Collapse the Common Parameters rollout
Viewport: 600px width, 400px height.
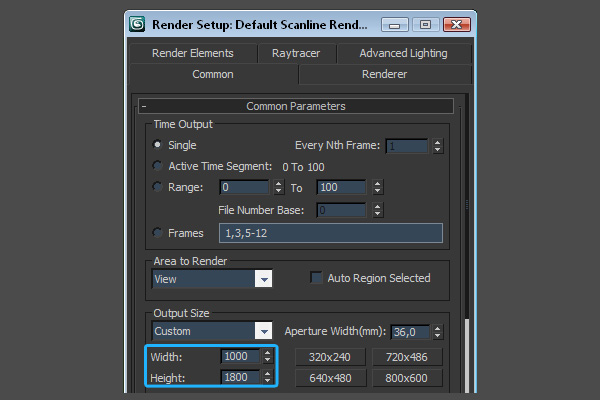point(145,106)
